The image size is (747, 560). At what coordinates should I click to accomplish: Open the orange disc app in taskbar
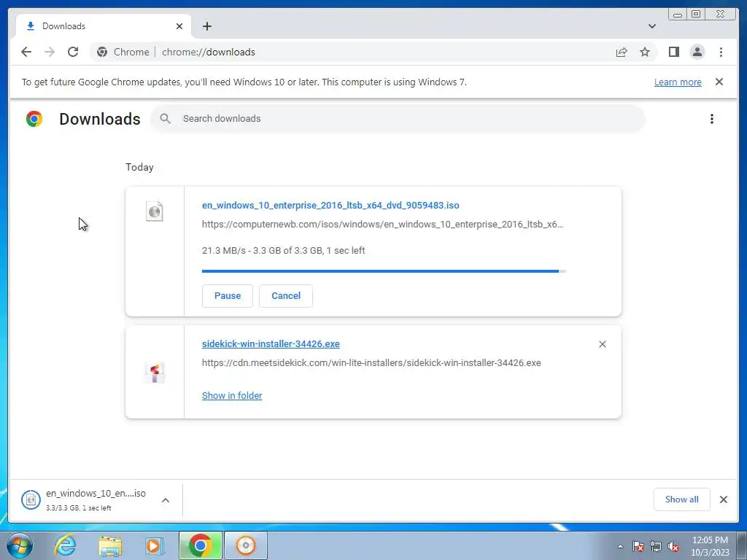pyautogui.click(x=246, y=545)
